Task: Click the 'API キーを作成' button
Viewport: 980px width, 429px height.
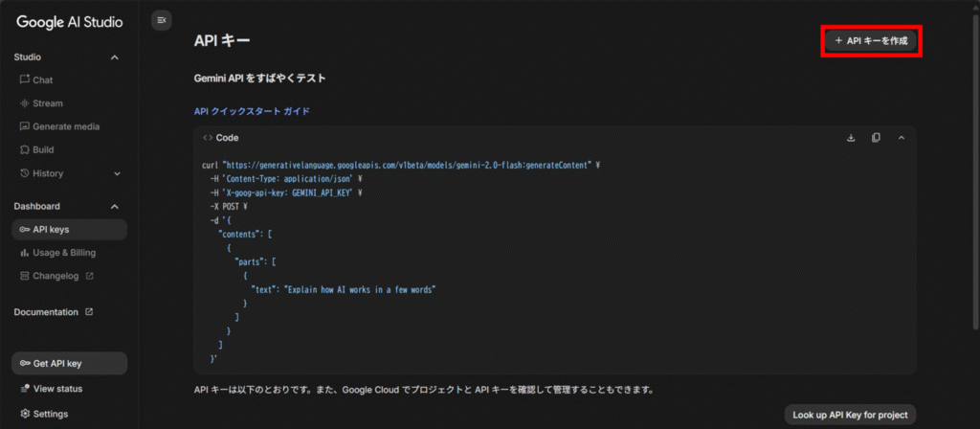Action: (871, 40)
